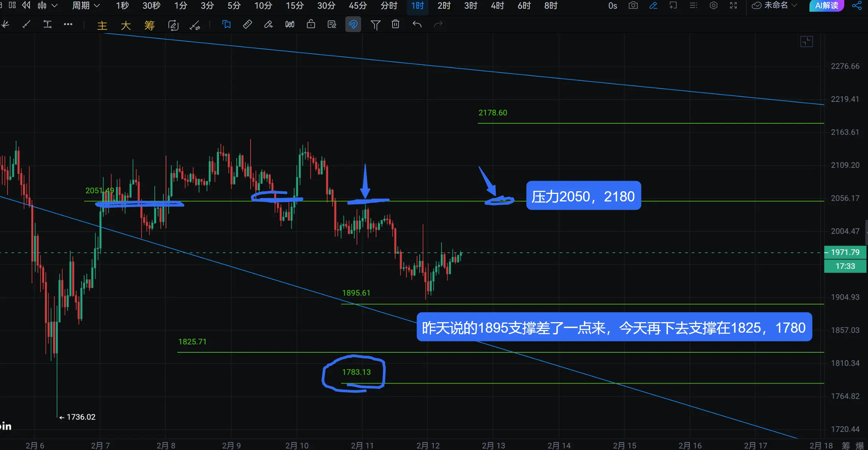Toggle the lock drawings icon
The width and height of the screenshot is (868, 450).
[311, 25]
